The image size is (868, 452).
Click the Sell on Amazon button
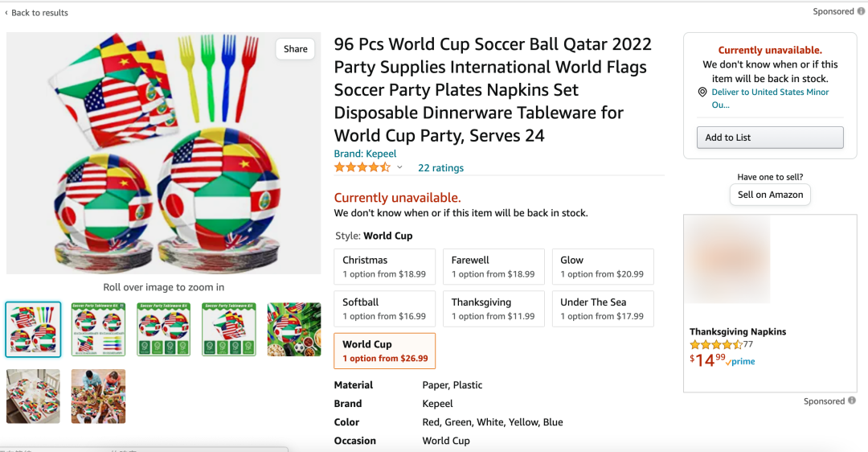770,195
